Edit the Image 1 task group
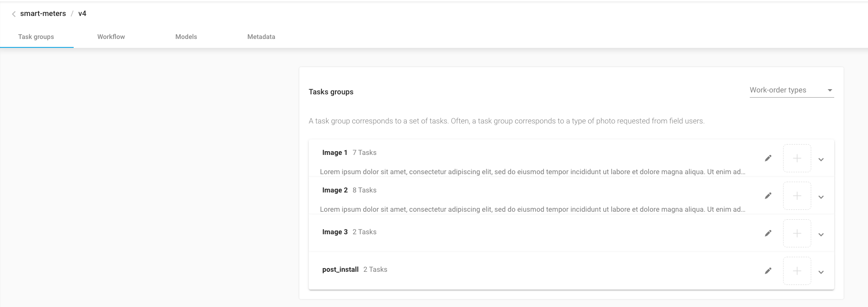The width and height of the screenshot is (868, 307). 768,158
